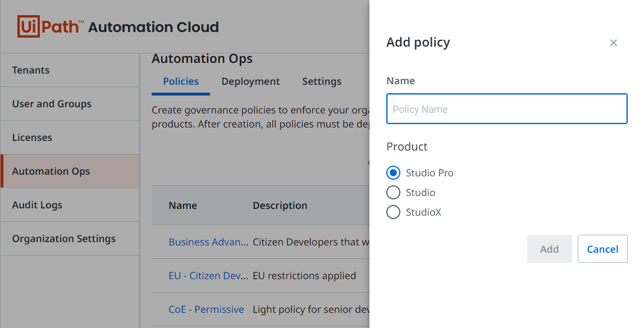644x328 pixels.
Task: Click the Description column header
Action: [280, 205]
